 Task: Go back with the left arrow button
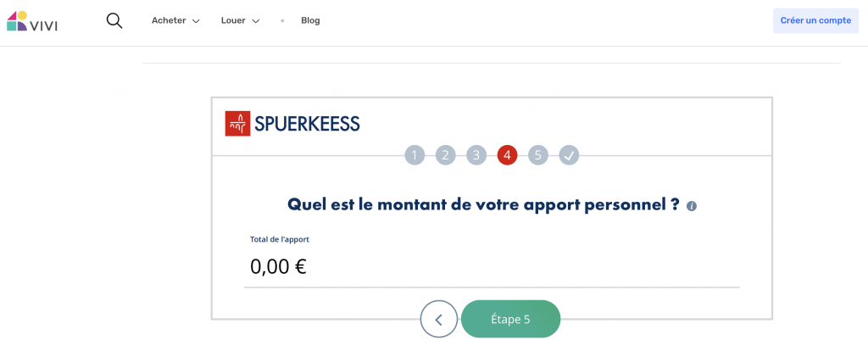[x=438, y=320]
